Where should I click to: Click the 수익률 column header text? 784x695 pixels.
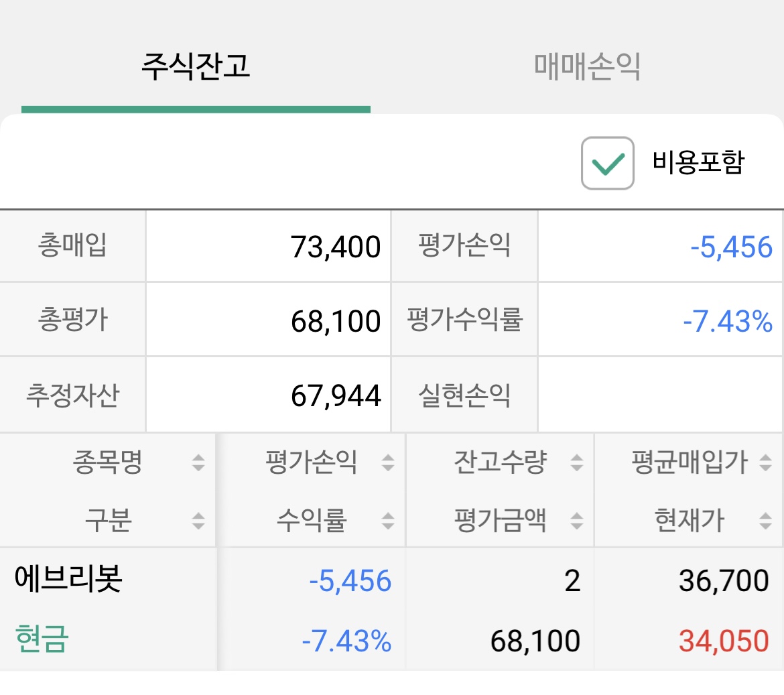coord(311,520)
